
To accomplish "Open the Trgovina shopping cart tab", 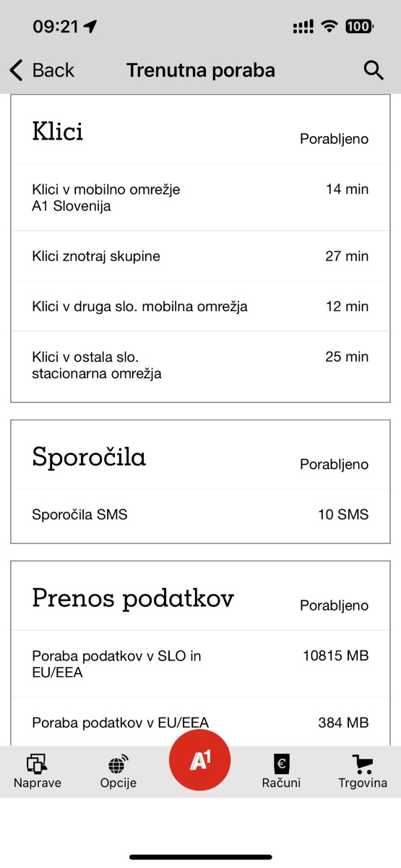I will tap(363, 771).
